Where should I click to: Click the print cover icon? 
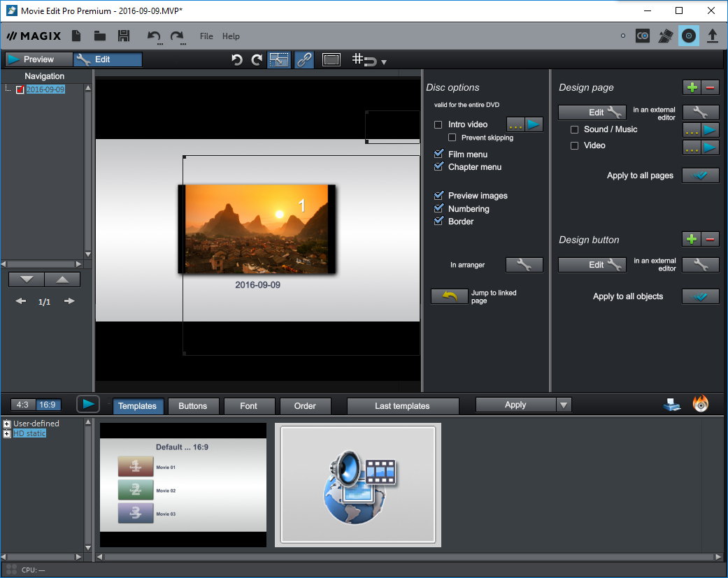671,404
